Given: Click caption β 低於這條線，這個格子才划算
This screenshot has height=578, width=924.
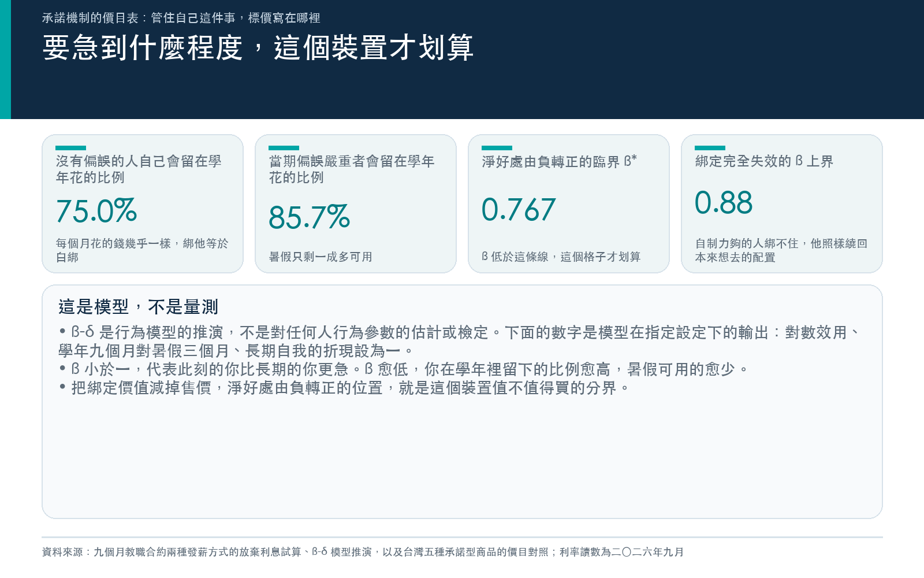Looking at the screenshot, I should 561,257.
